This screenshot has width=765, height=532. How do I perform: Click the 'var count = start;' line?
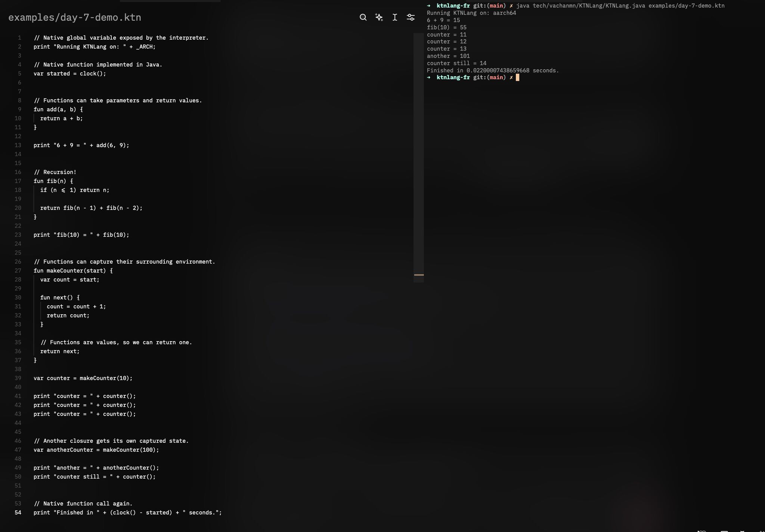pos(70,280)
